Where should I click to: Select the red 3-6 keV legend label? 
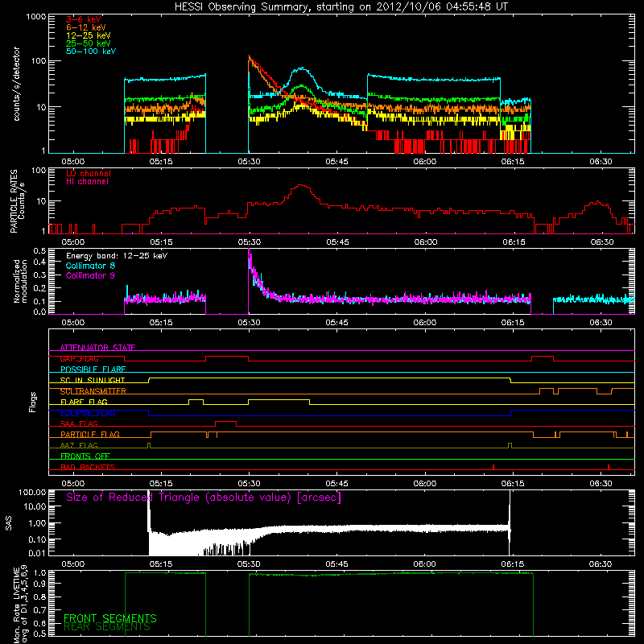pyautogui.click(x=84, y=19)
